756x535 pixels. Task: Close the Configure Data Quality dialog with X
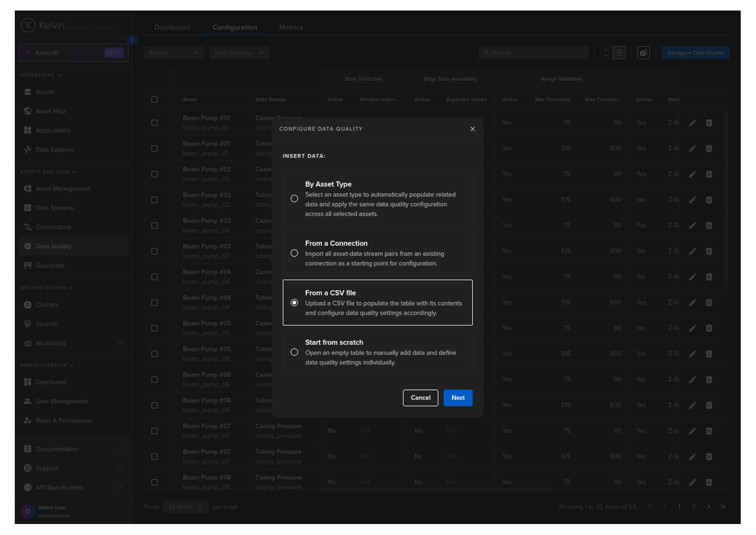(472, 129)
